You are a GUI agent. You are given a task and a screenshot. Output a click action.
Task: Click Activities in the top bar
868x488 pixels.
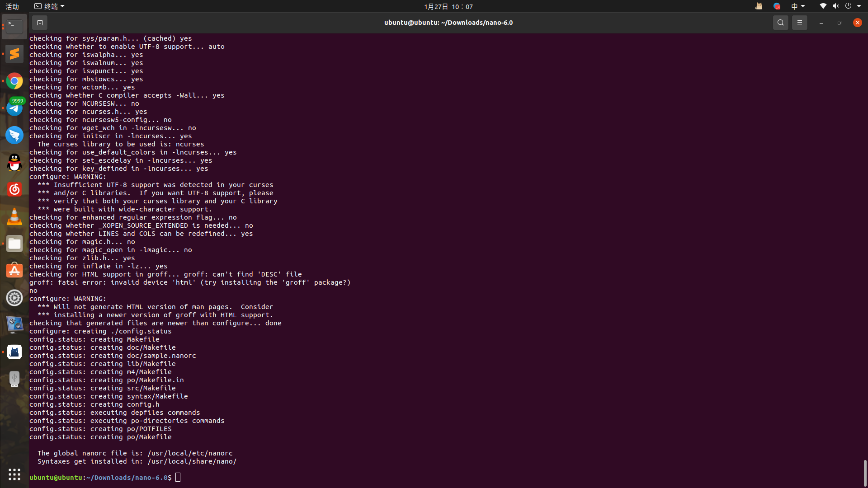pos(12,6)
